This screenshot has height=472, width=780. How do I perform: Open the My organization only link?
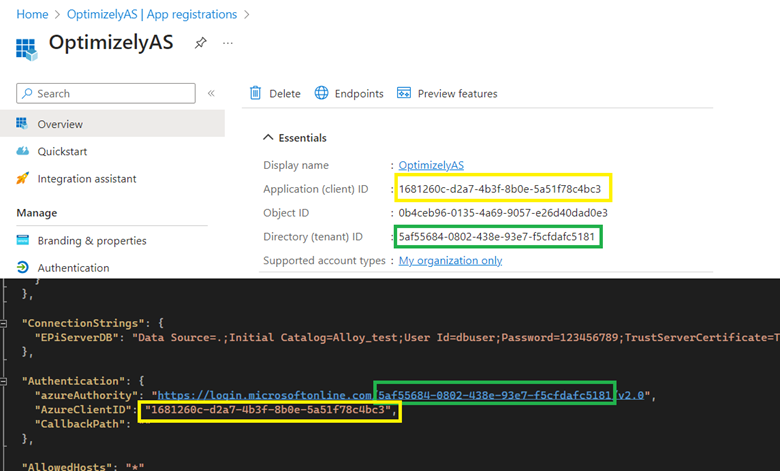tap(450, 261)
